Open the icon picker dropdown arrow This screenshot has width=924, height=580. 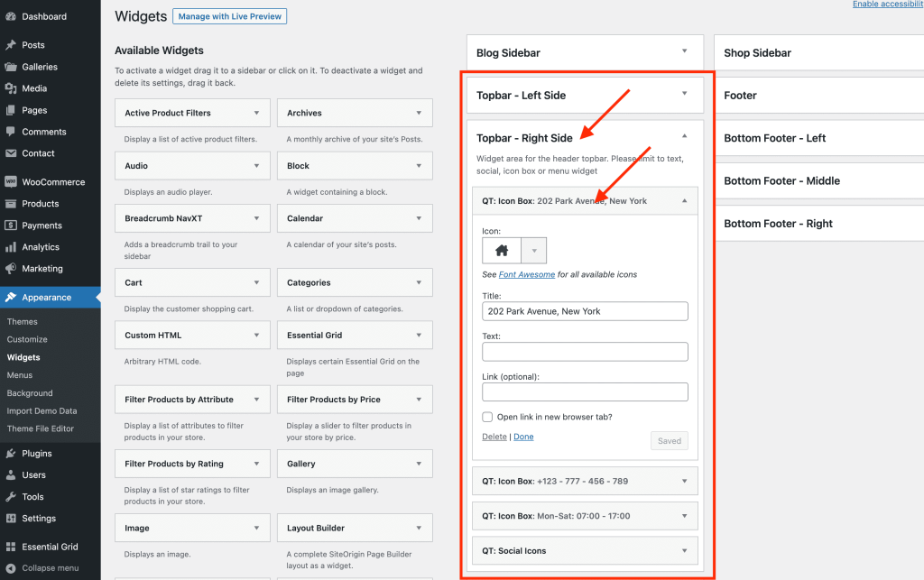click(x=534, y=251)
